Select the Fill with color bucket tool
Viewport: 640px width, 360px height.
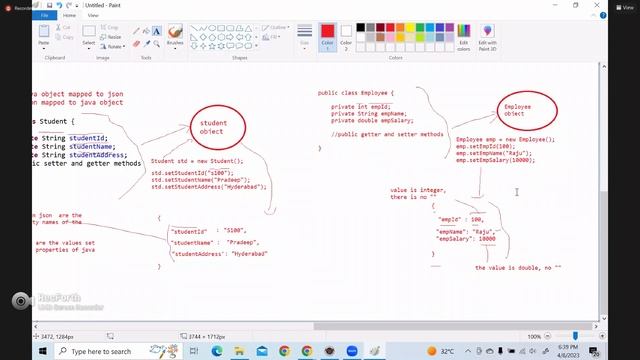[x=147, y=31]
